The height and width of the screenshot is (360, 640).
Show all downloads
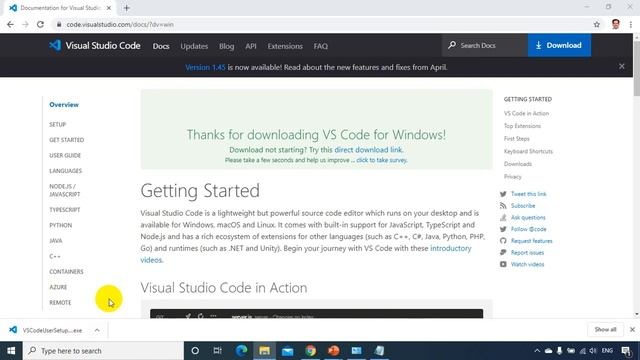(605, 329)
